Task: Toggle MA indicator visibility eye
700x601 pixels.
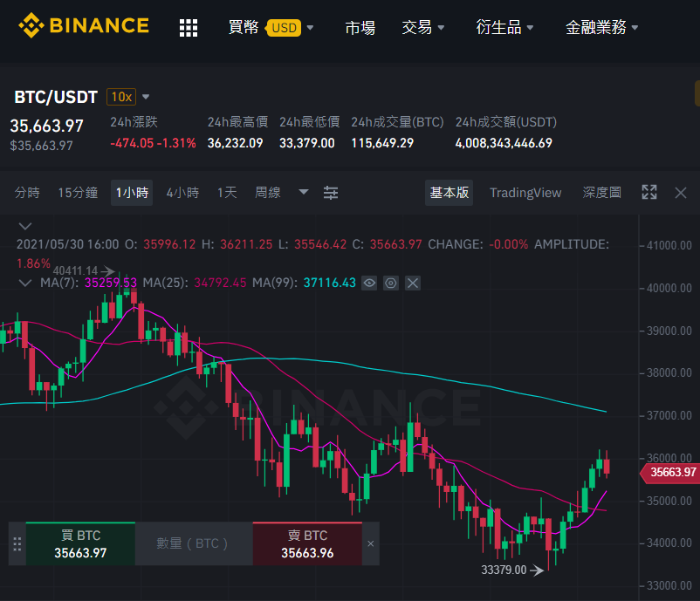Action: click(369, 283)
